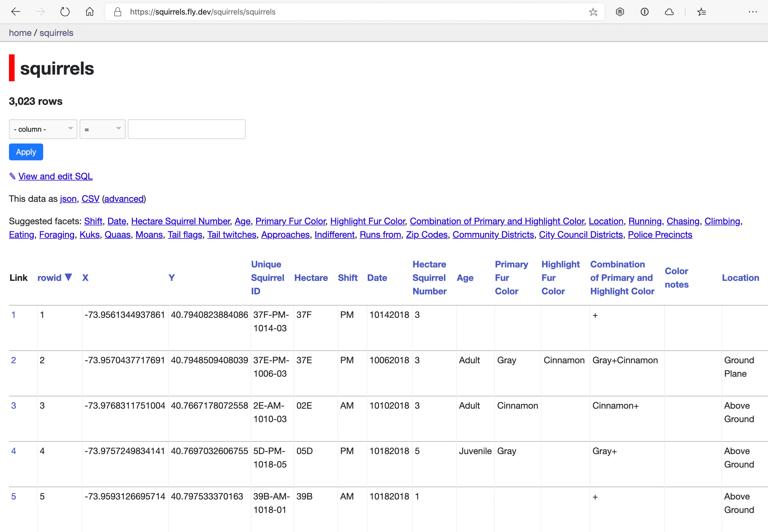Click the Apply button

(26, 152)
